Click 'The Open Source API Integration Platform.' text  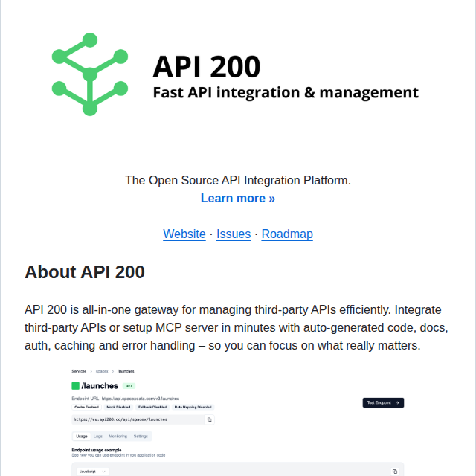click(x=238, y=180)
